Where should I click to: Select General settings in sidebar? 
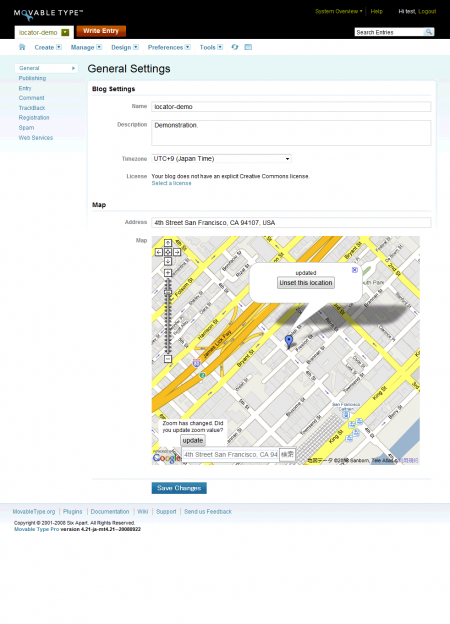click(46, 68)
